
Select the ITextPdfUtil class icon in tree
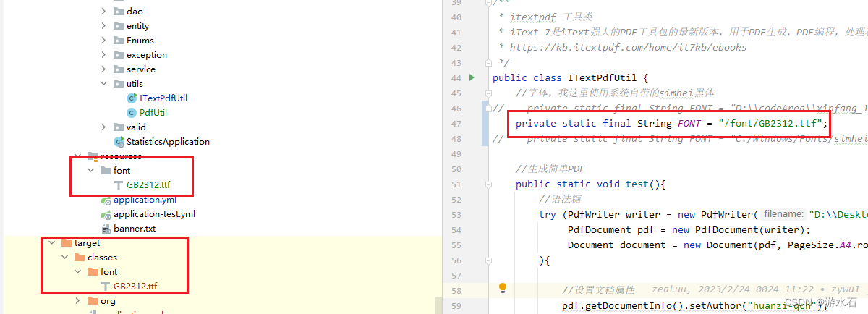click(131, 98)
